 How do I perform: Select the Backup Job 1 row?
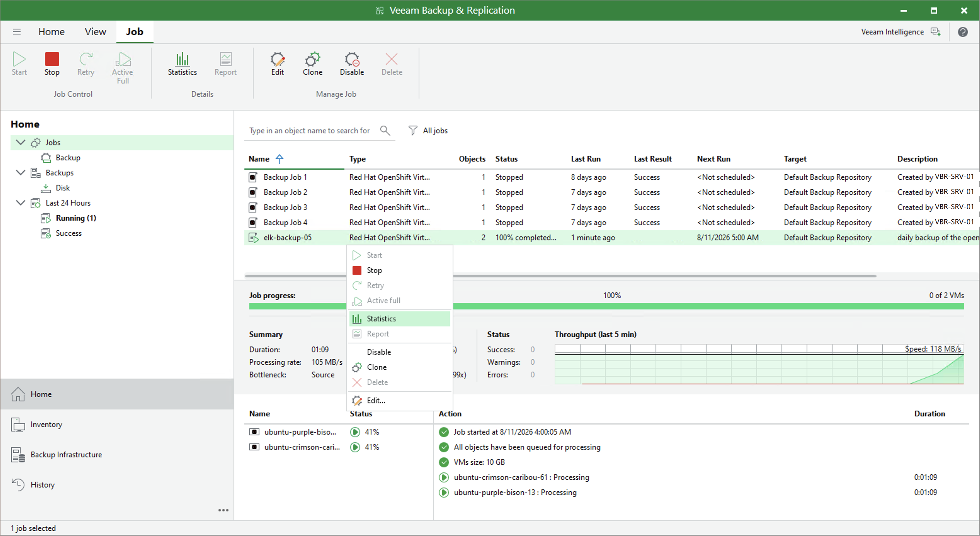612,177
